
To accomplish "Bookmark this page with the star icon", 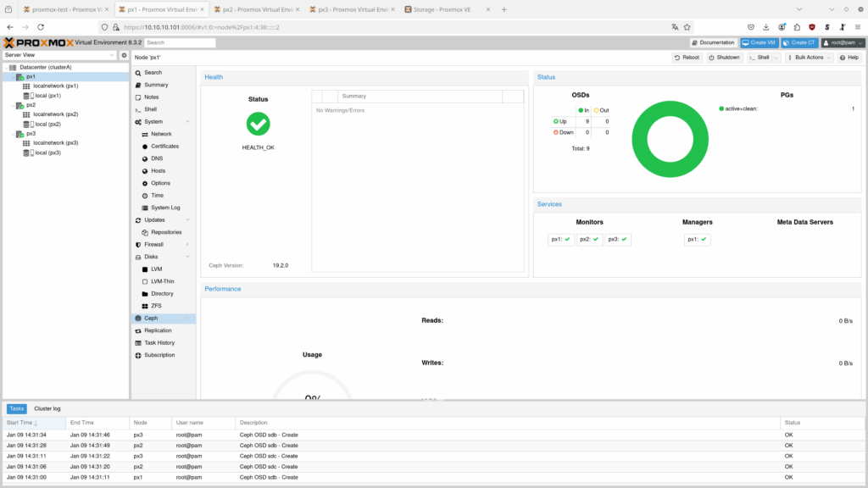I will (687, 27).
